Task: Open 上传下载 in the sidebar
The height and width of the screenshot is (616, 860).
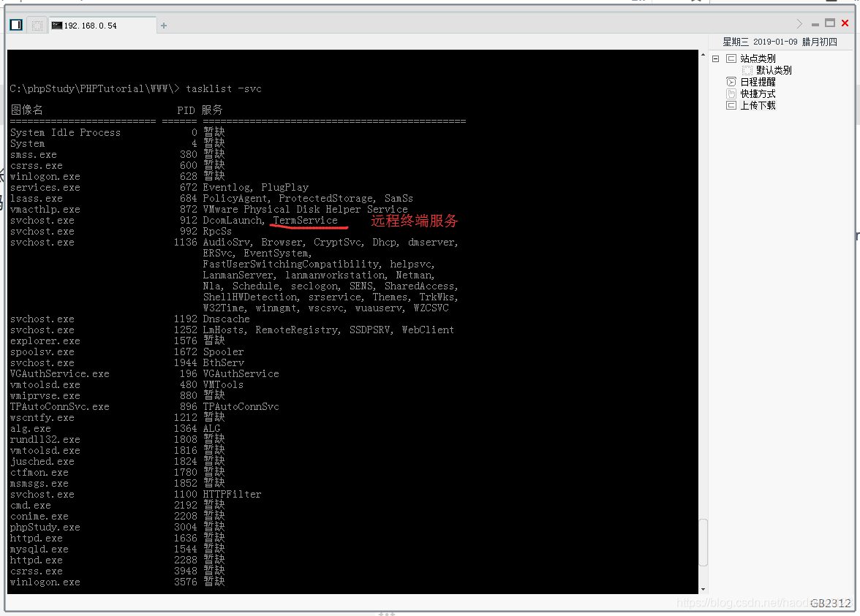Action: [x=758, y=106]
